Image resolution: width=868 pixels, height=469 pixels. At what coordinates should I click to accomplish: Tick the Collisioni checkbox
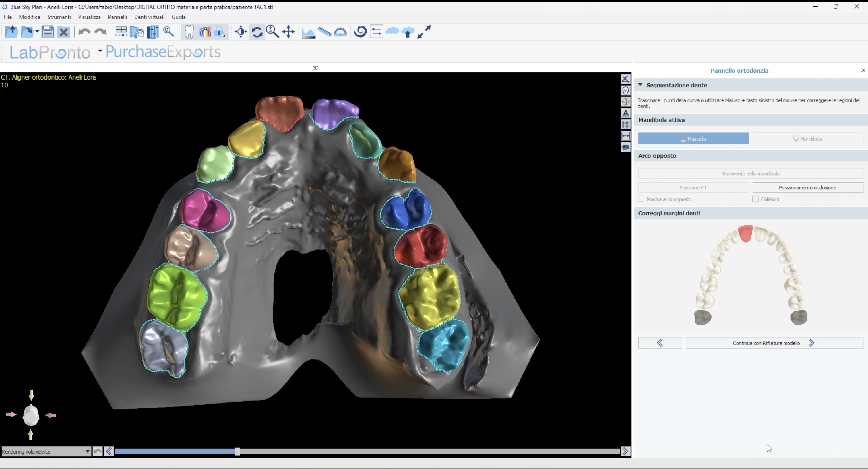(755, 199)
